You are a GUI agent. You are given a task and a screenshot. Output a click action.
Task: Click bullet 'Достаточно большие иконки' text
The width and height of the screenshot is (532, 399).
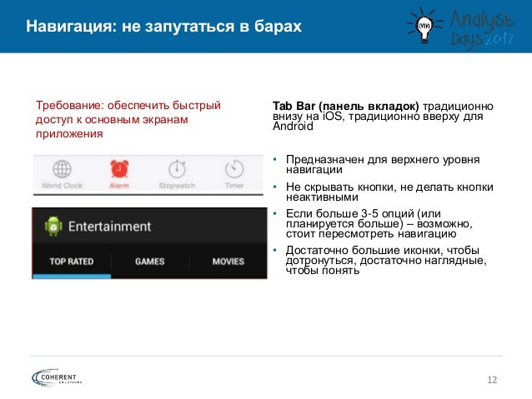tap(386, 261)
